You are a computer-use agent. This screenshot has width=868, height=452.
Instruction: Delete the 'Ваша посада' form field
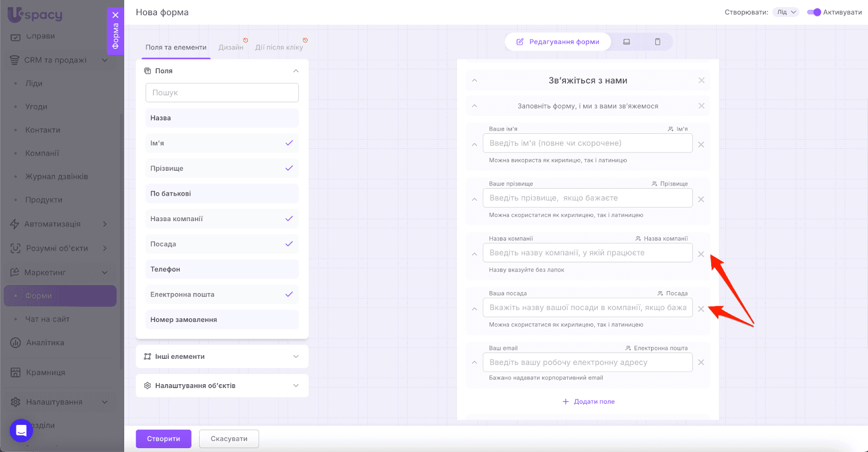(701, 309)
